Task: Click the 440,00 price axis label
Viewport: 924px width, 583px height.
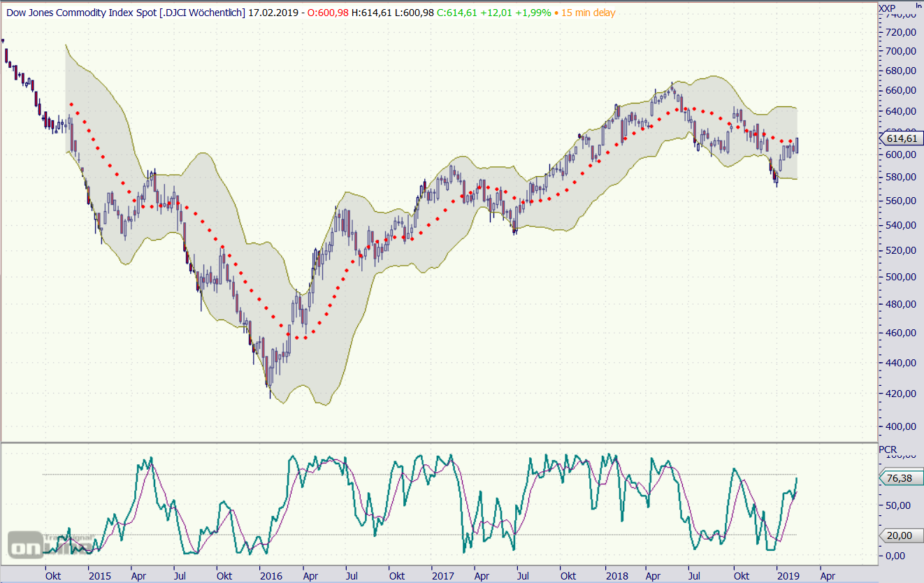Action: point(900,363)
